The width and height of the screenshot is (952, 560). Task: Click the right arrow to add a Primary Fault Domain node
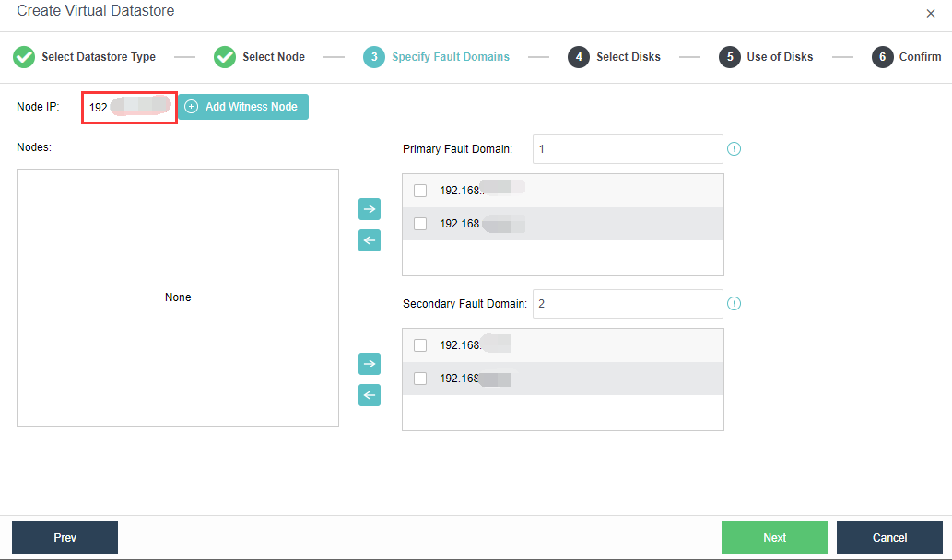(369, 209)
